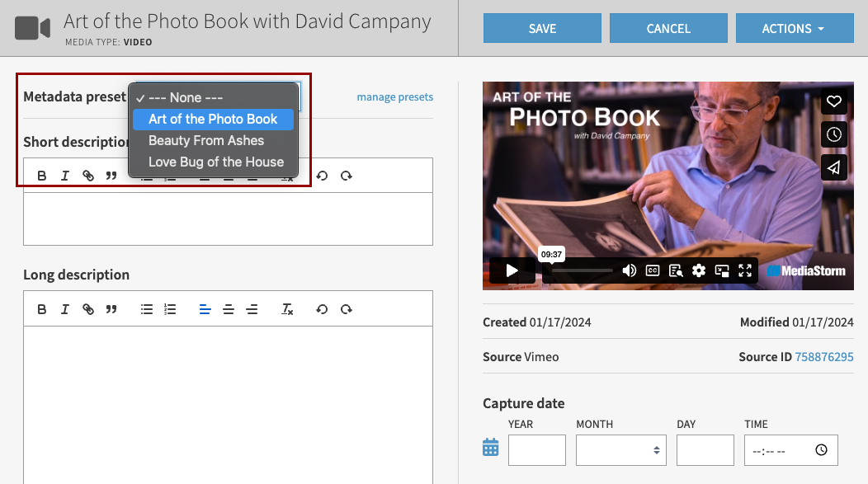The height and width of the screenshot is (484, 868).
Task: Open the video transcript search icon
Action: [676, 270]
